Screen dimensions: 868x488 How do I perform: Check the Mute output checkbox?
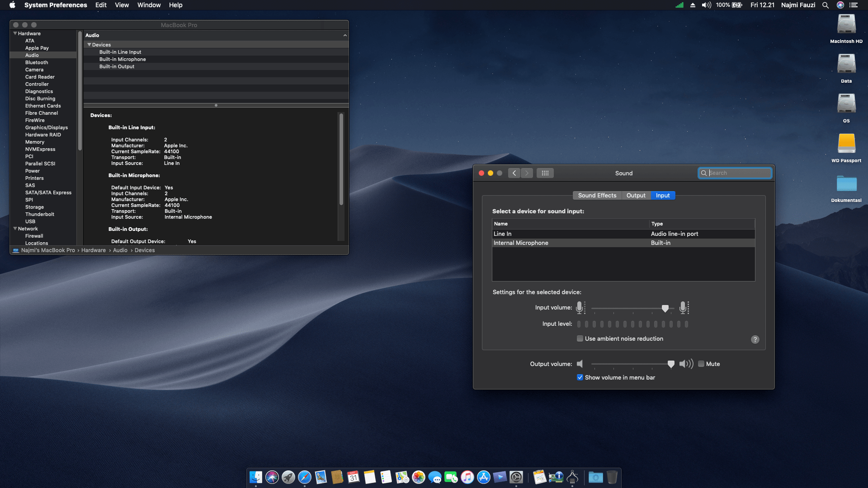(x=701, y=364)
